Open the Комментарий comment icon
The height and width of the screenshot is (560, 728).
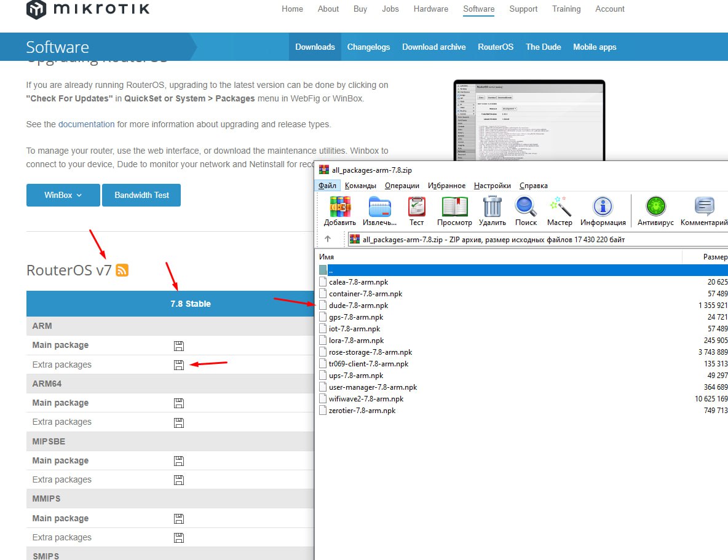click(704, 207)
